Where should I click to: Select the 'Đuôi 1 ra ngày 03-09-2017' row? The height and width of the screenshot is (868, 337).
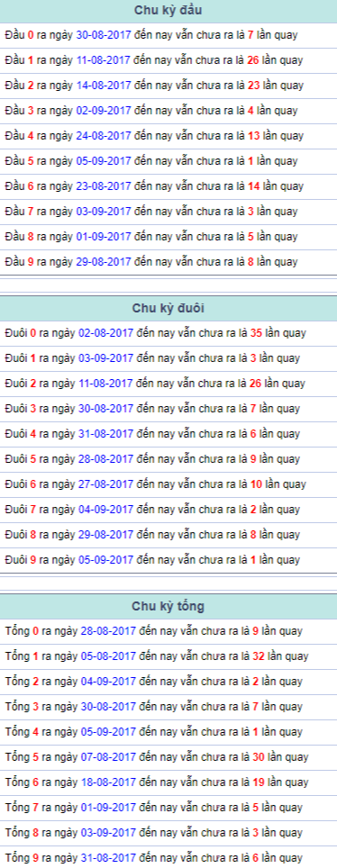[x=168, y=358]
